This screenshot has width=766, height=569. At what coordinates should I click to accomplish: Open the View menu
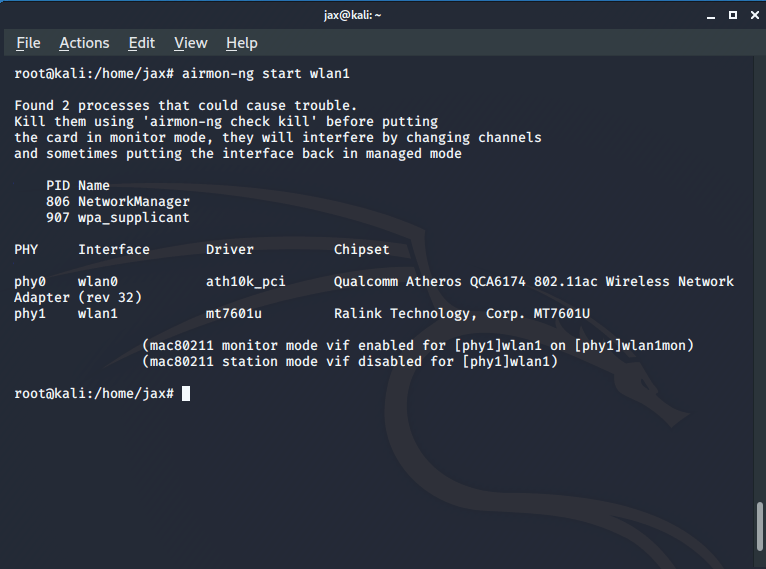click(190, 43)
